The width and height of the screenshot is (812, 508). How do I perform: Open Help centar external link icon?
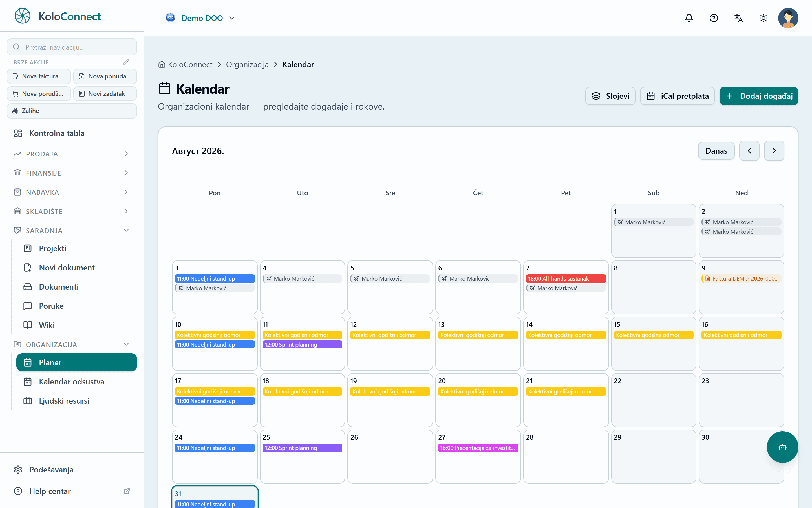(x=127, y=491)
